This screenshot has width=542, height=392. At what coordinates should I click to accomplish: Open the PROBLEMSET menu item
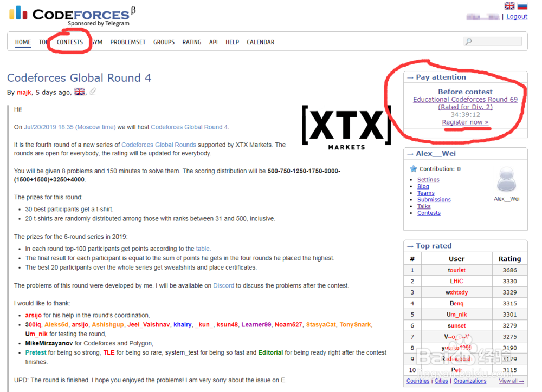click(128, 42)
